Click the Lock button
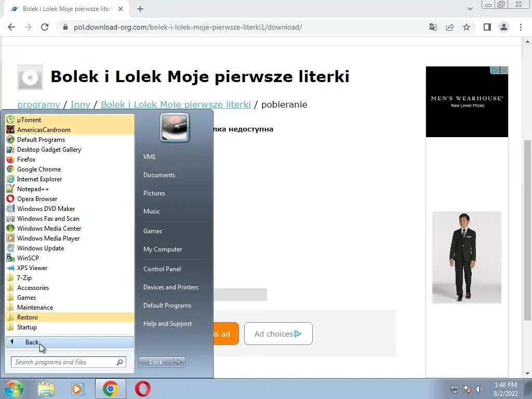The width and height of the screenshot is (532, 399). tap(156, 362)
